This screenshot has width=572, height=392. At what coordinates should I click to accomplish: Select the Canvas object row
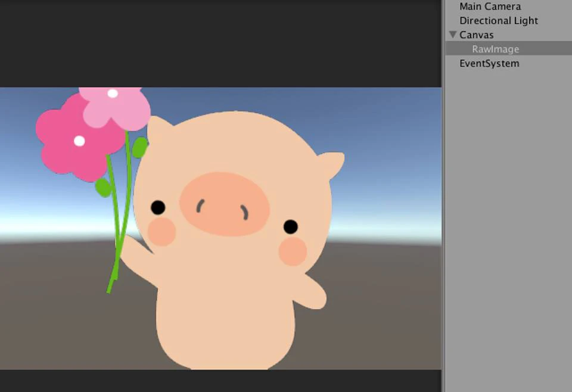[x=508, y=35]
